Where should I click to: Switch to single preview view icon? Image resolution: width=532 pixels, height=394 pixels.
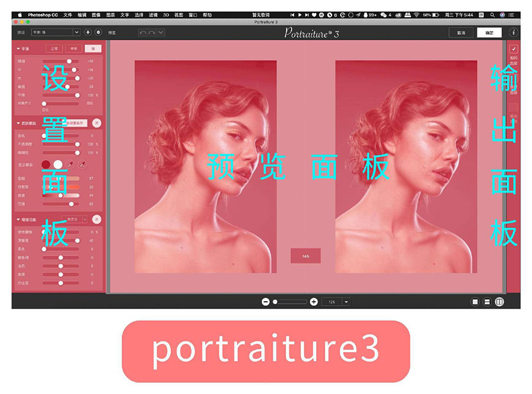pyautogui.click(x=475, y=302)
